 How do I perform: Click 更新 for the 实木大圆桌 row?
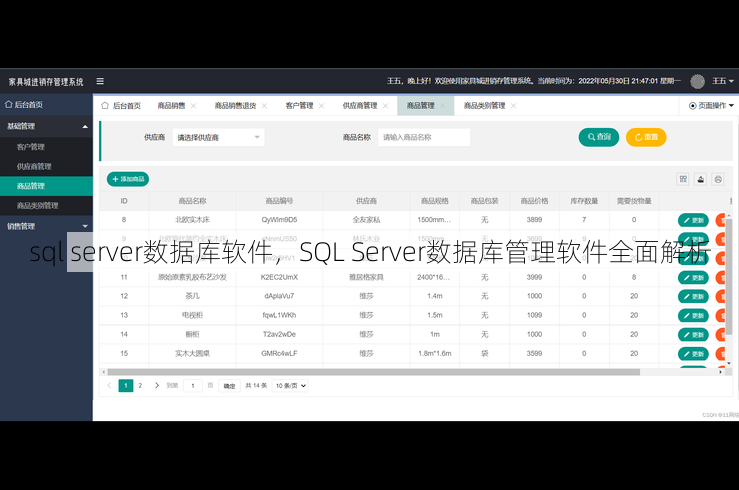point(693,354)
